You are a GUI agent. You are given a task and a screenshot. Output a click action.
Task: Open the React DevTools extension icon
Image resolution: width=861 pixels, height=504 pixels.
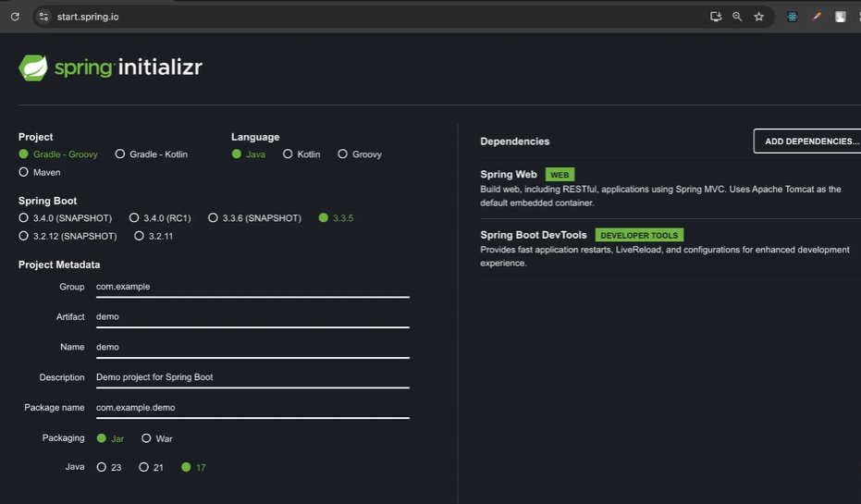pos(792,17)
